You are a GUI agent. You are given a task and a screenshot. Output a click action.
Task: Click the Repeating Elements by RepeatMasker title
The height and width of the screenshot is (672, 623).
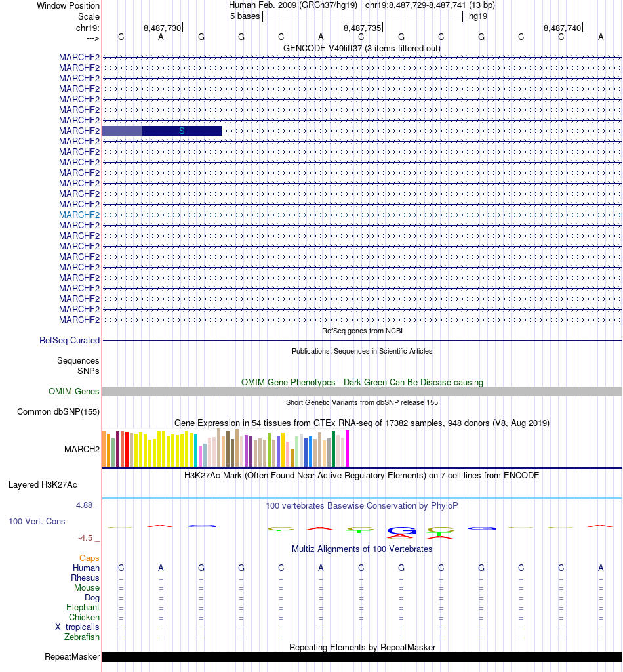[362, 647]
